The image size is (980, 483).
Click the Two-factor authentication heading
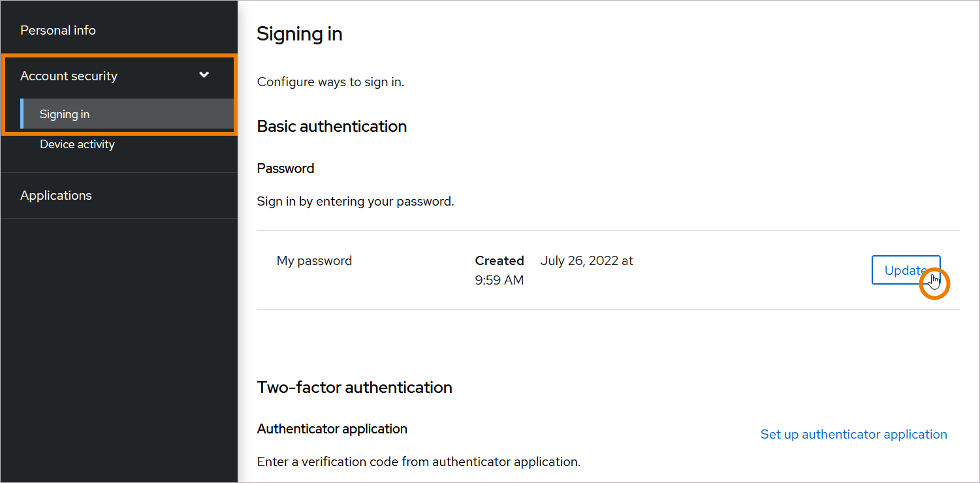point(355,387)
